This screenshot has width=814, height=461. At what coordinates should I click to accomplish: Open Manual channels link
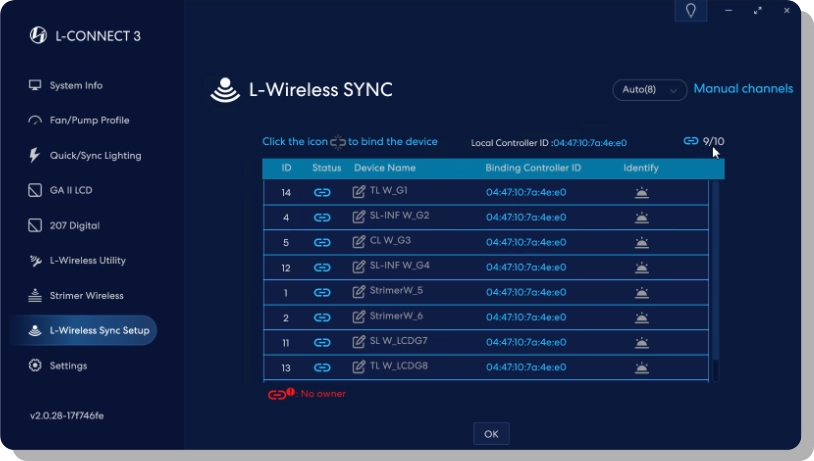tap(743, 89)
